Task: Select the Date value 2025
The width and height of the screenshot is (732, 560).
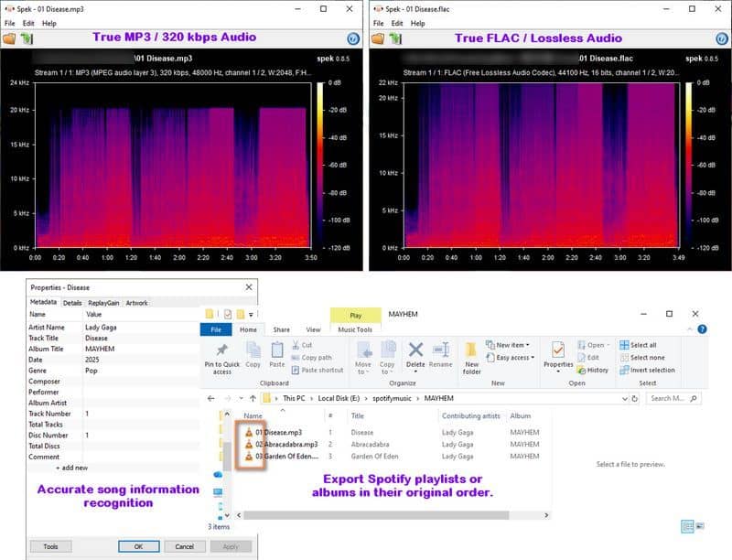Action: 92,360
